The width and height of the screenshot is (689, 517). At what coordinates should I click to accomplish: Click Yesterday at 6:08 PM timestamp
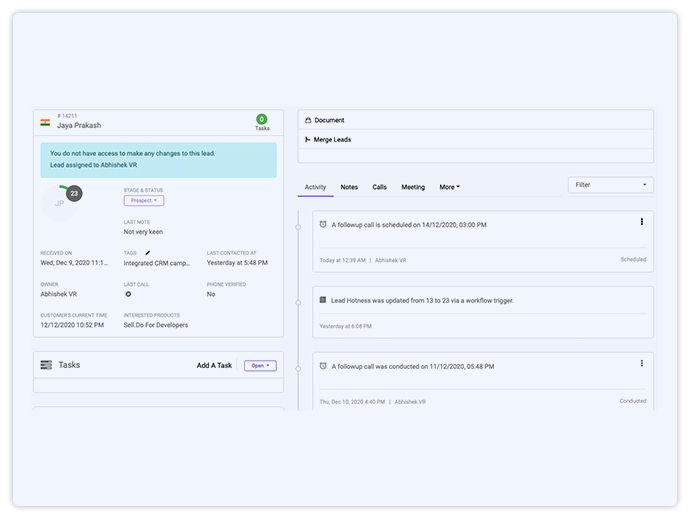pos(345,326)
